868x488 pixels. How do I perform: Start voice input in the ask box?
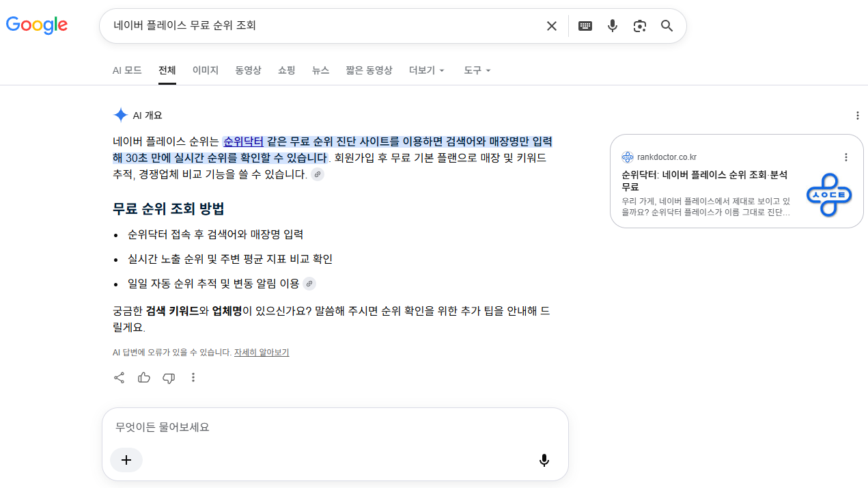544,460
